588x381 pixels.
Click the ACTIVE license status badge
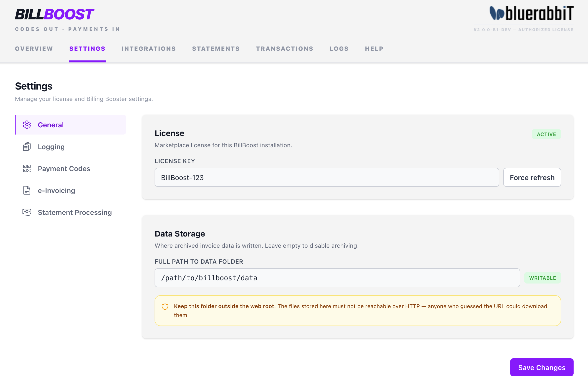coord(546,134)
